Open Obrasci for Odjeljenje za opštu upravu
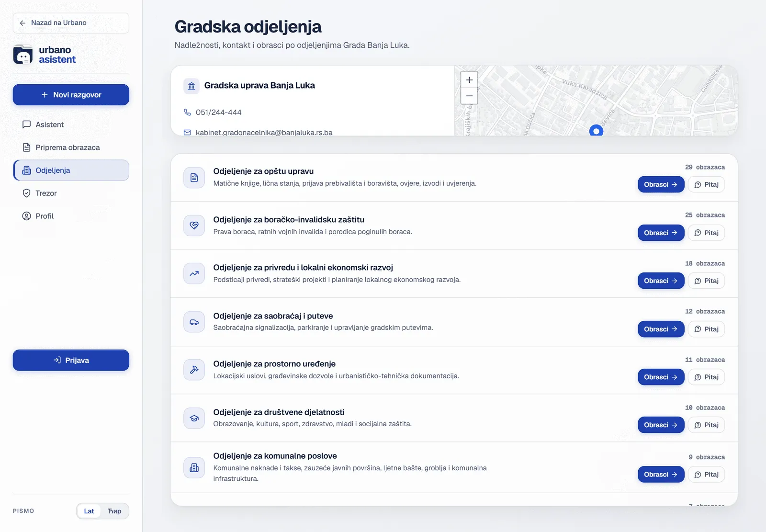The height and width of the screenshot is (532, 766). pos(661,184)
